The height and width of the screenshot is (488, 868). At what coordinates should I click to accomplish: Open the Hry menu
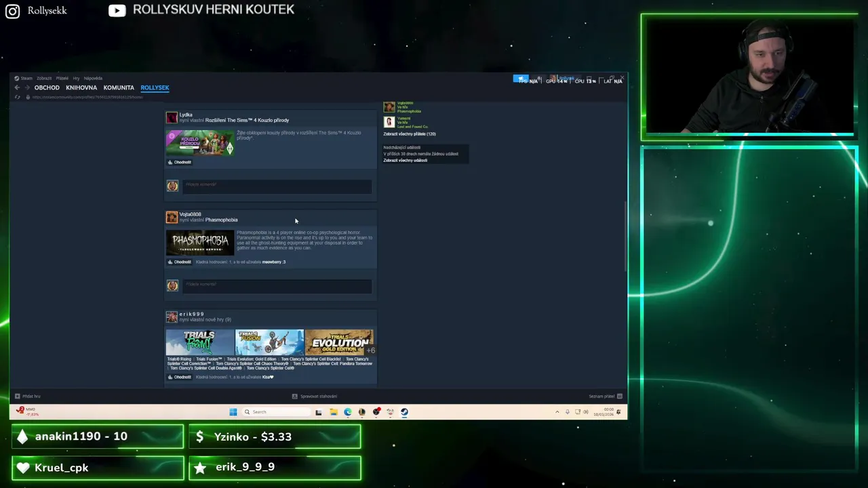[x=76, y=79]
